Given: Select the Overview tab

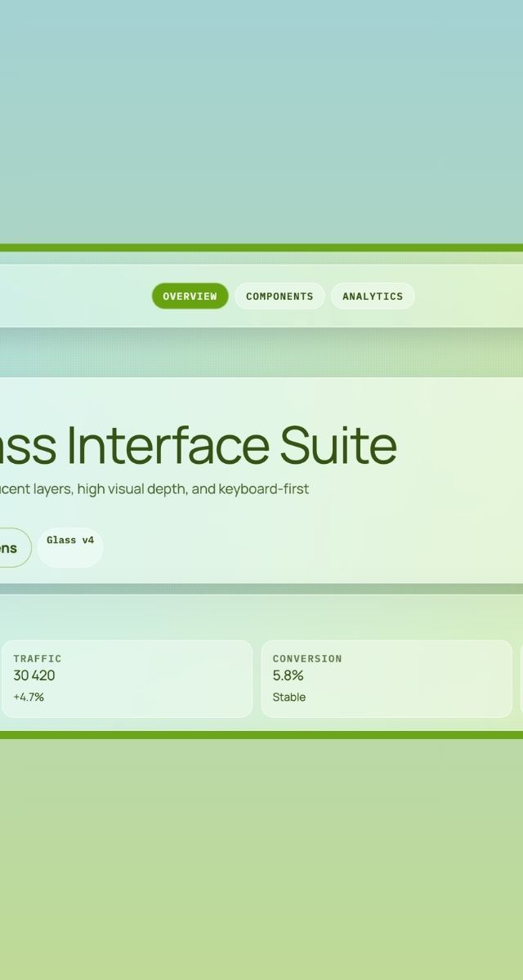Looking at the screenshot, I should point(190,296).
